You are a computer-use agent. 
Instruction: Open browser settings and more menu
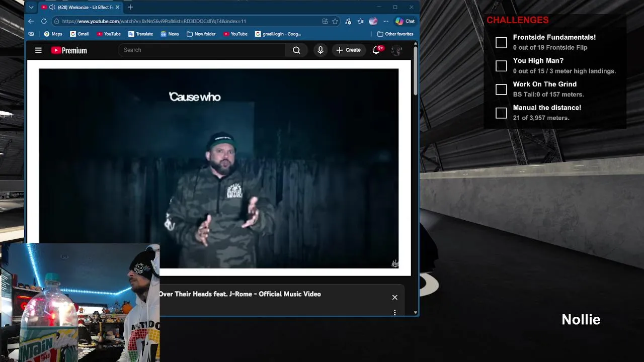[385, 21]
